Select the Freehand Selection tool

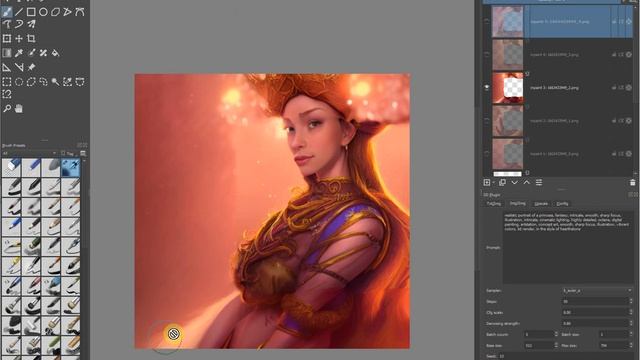click(43, 82)
